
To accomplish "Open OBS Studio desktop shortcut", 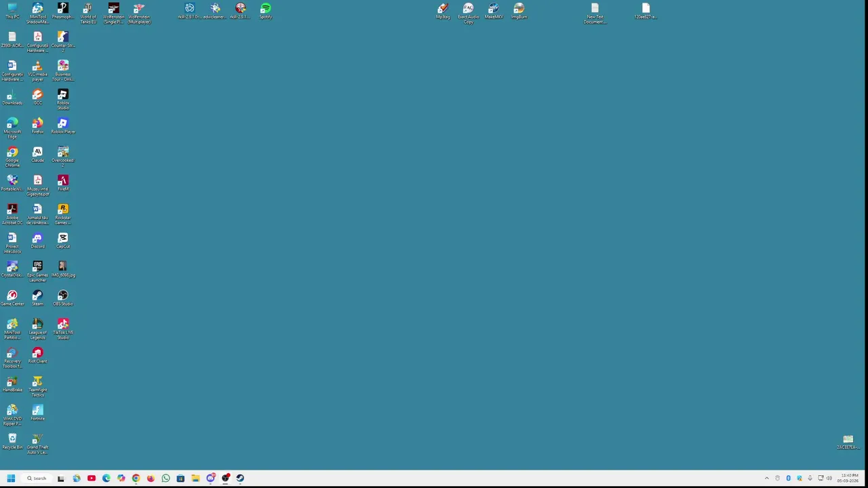I will click(x=63, y=298).
